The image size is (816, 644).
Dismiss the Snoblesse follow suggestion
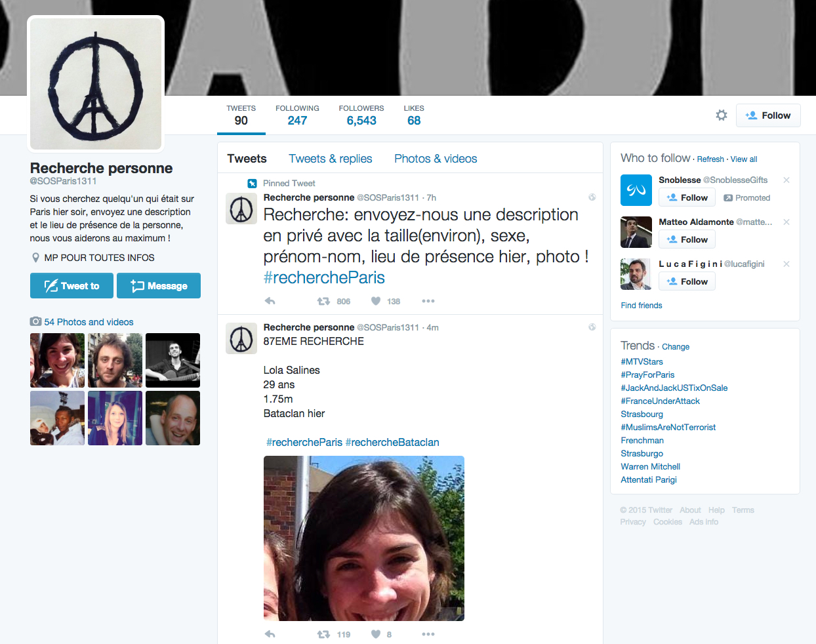[786, 180]
